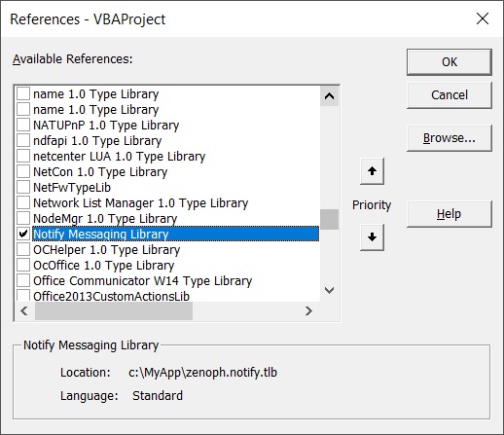The height and width of the screenshot is (435, 504).
Task: Select Office2013CustomActionsLib entry
Action: 111,296
